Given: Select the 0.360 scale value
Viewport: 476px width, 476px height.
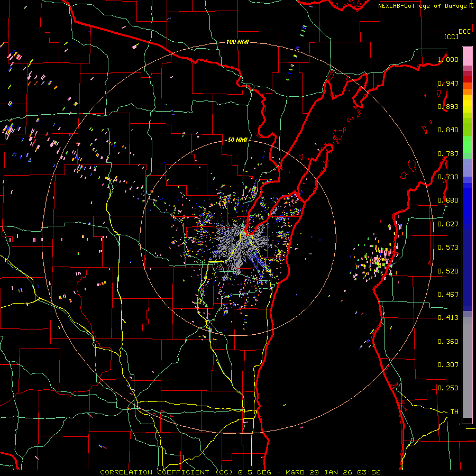Looking at the screenshot, I should click(x=448, y=342).
